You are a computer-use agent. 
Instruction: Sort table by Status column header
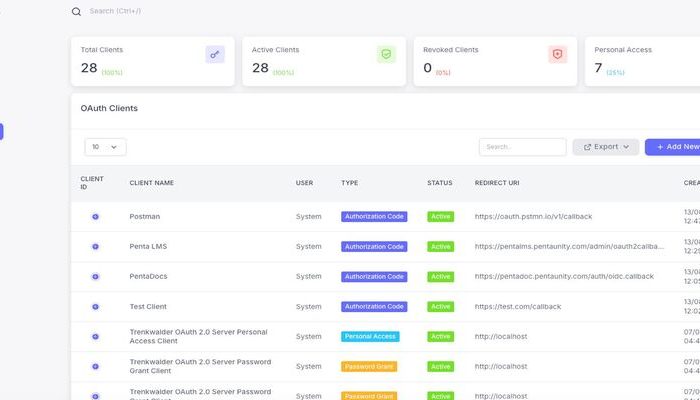pos(439,183)
